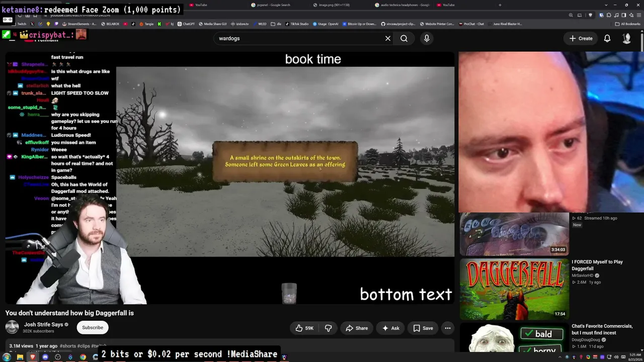Open a new browser tab
The width and height of the screenshot is (644, 362).
500,5
